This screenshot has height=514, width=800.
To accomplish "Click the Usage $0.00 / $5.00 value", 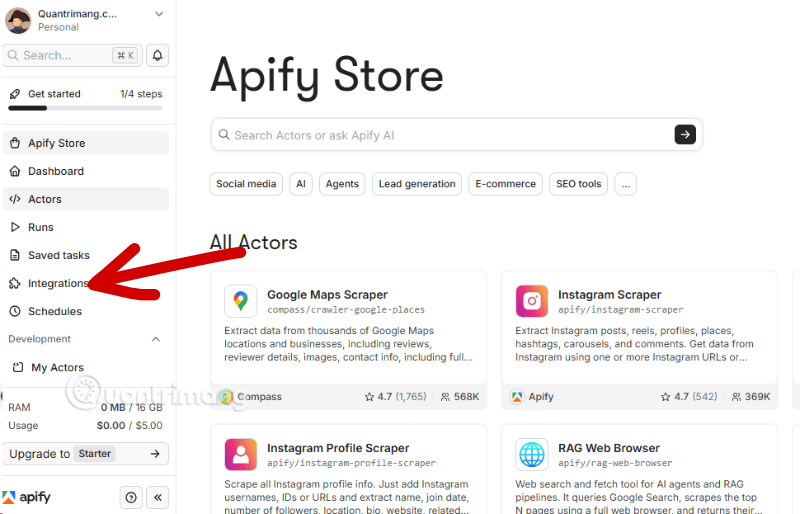I will [130, 425].
